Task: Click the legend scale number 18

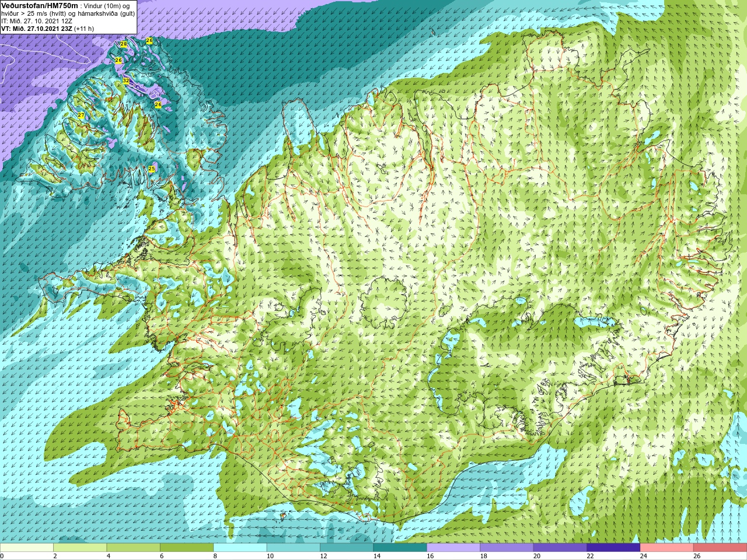Action: click(484, 556)
